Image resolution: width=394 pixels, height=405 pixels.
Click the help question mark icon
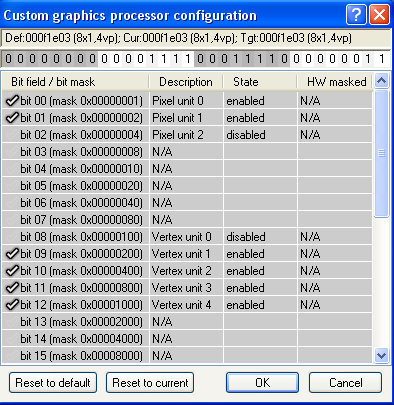point(356,15)
